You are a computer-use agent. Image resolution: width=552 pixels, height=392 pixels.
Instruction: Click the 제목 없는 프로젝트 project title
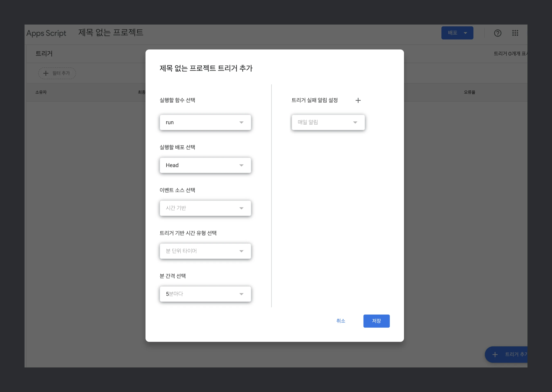pyautogui.click(x=111, y=32)
